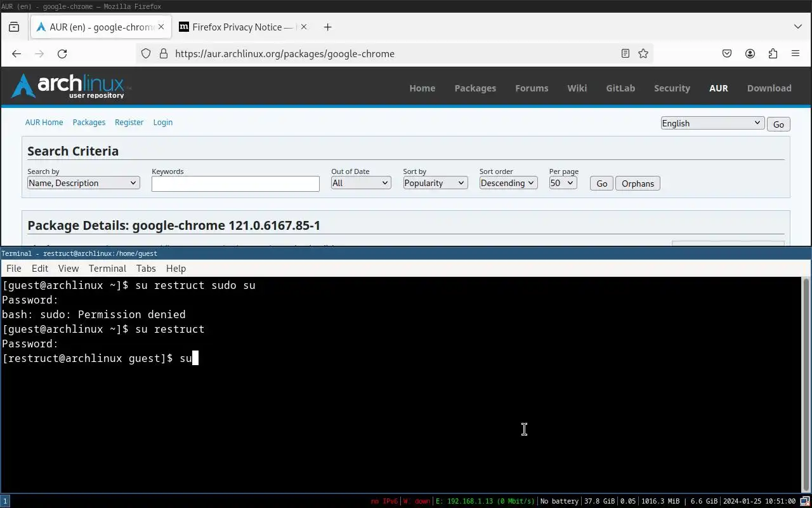
Task: Open the terminal Tabs menu
Action: tap(146, 269)
